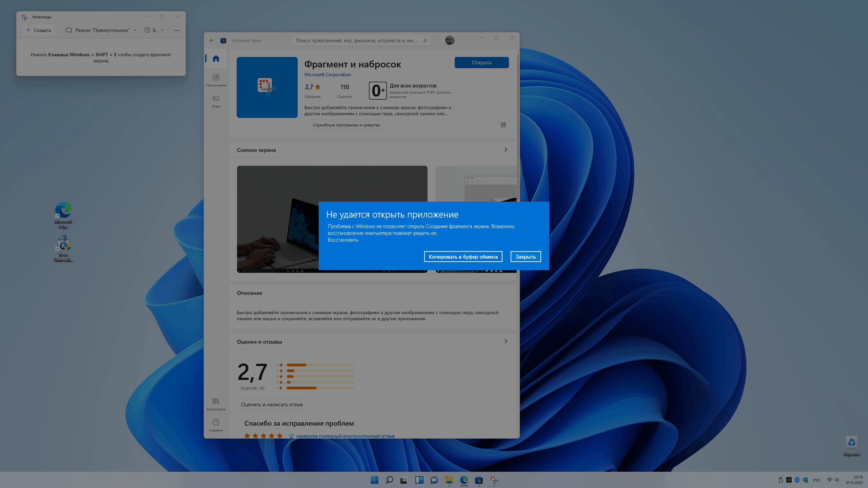The image size is (868, 488).
Task: Open the delay timer dropdown in Ножницы
Action: 154,30
